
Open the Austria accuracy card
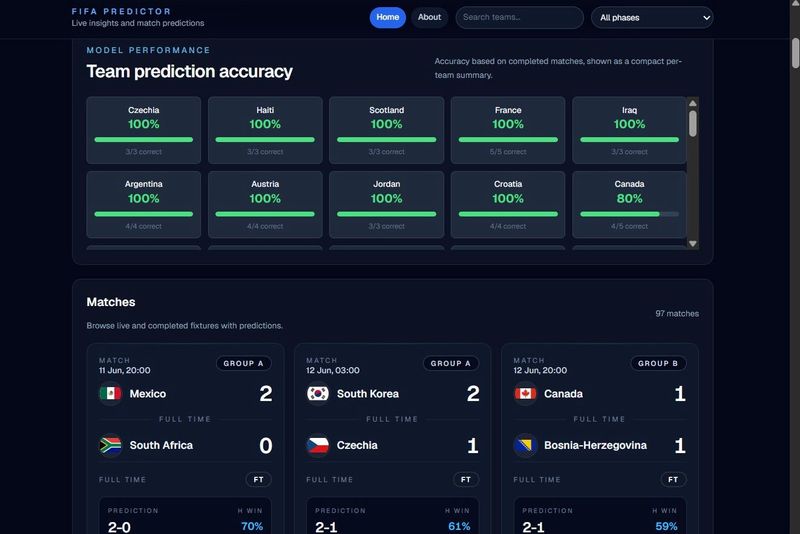[x=265, y=205]
